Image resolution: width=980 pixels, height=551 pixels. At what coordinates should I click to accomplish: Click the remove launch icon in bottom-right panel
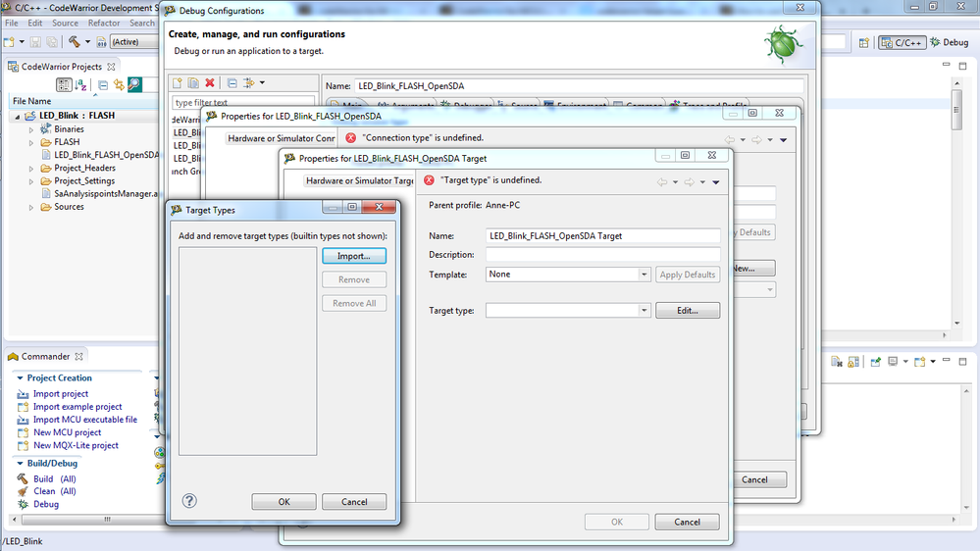coord(837,362)
